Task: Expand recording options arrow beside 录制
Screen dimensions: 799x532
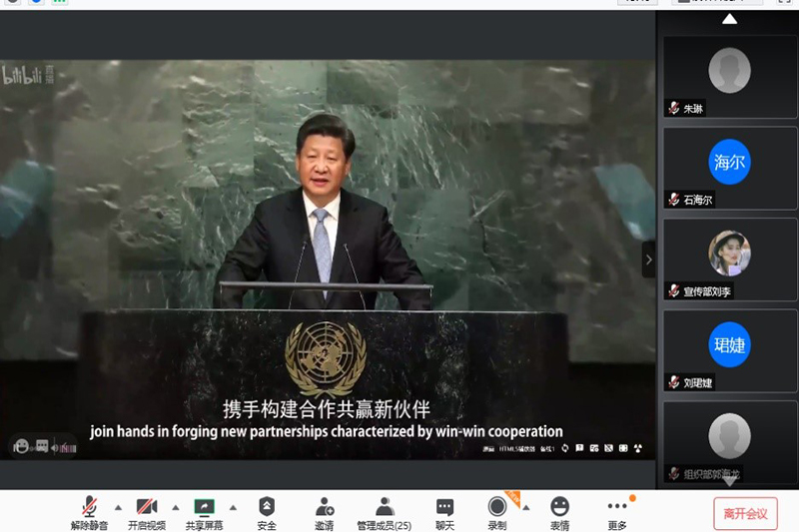Action: point(526,508)
